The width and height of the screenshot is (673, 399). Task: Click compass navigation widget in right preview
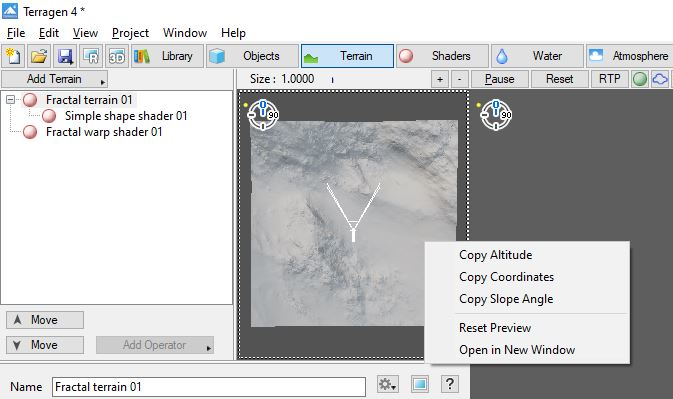(x=496, y=115)
